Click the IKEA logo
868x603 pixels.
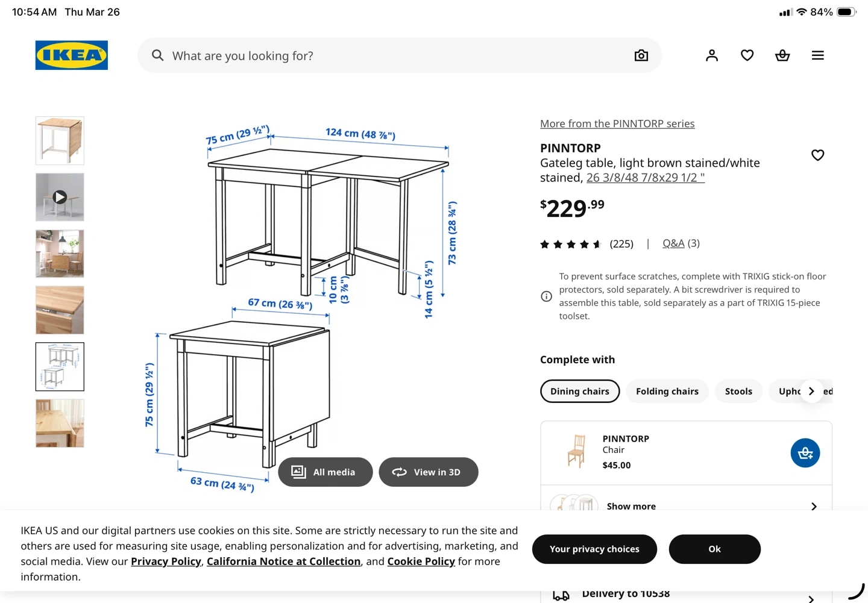(72, 55)
